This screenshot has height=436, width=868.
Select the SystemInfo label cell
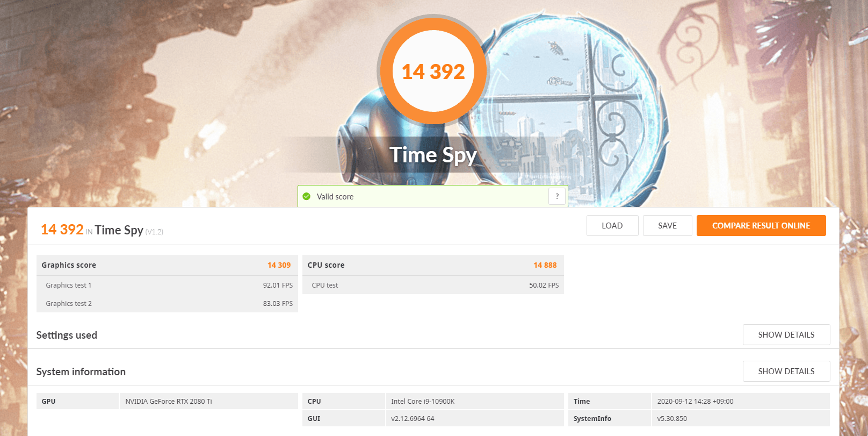click(610, 418)
